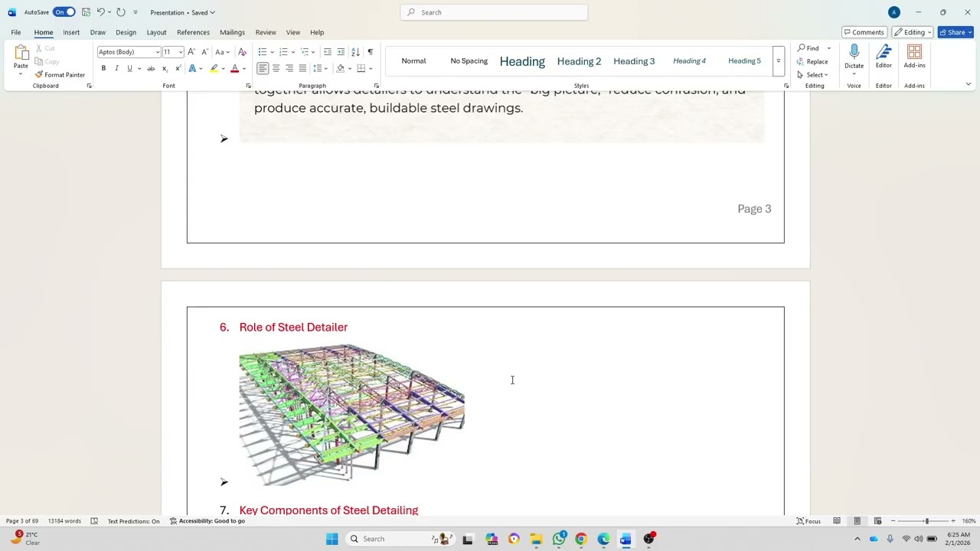Switch to the References tab
This screenshot has height=551, width=980.
point(193,32)
